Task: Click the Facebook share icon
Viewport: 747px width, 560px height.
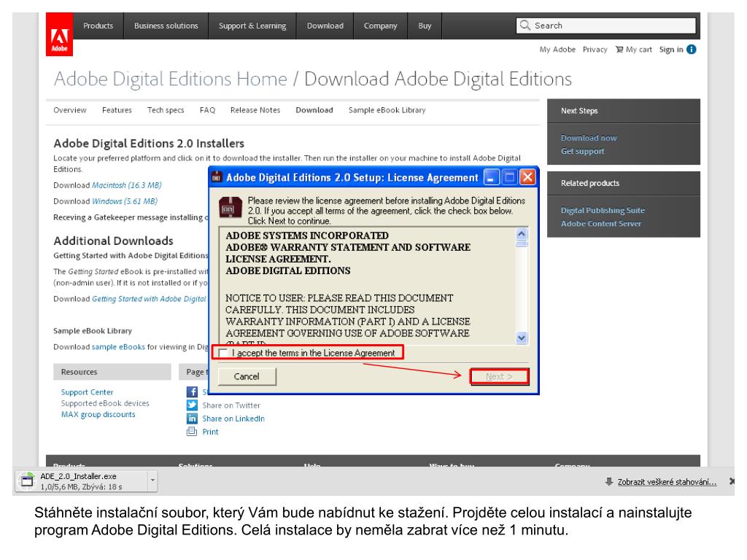Action: pyautogui.click(x=192, y=392)
